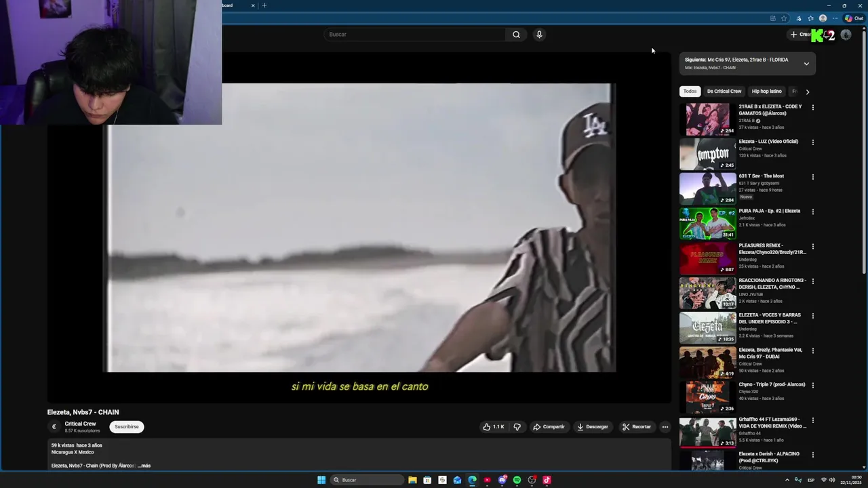Open Spotify from taskbar
This screenshot has height=488, width=868.
click(517, 480)
